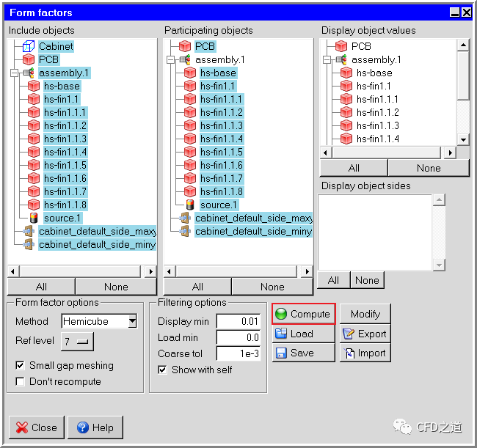The width and height of the screenshot is (477, 448).
Task: Click the PCB block icon in Participating objects
Action: tap(185, 46)
